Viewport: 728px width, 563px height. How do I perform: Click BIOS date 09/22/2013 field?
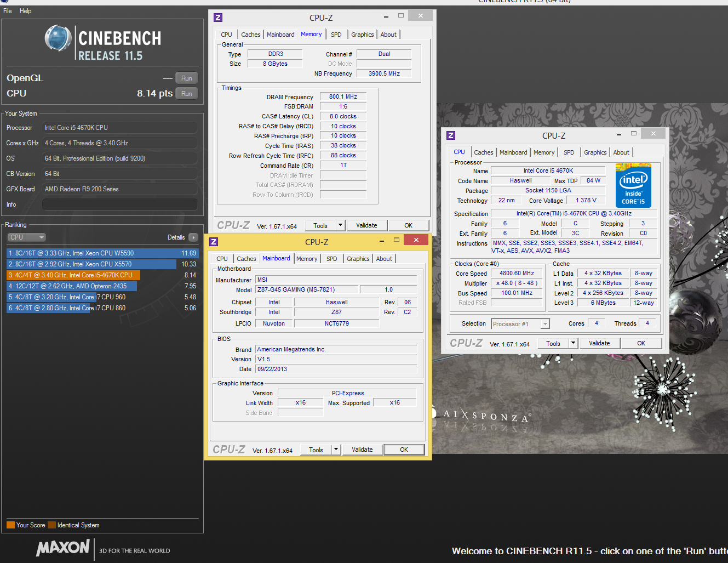click(336, 369)
